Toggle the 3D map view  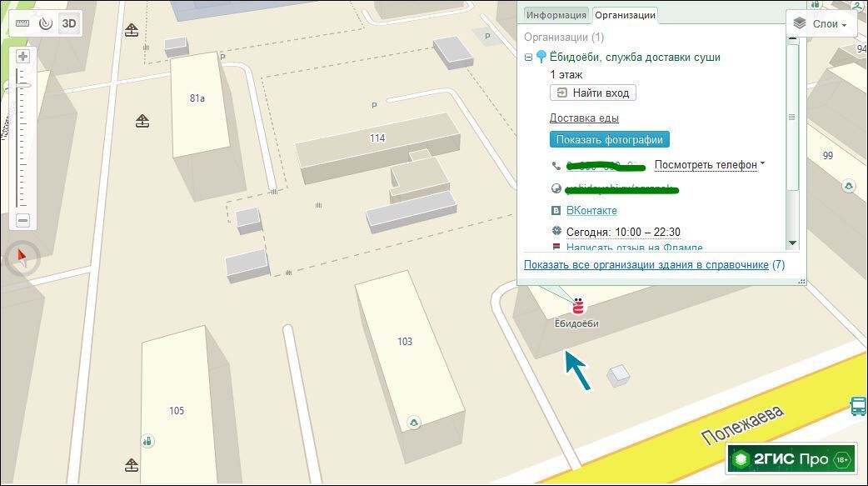(69, 23)
